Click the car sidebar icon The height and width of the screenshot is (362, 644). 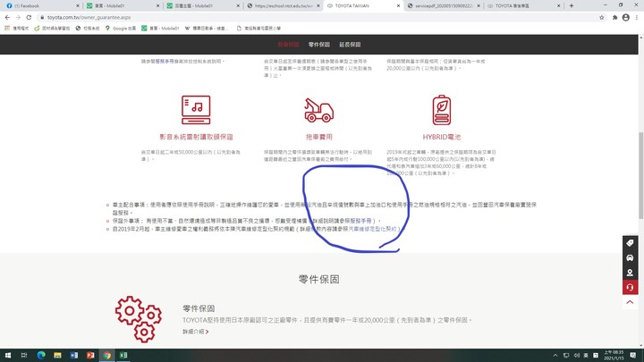coord(630,257)
